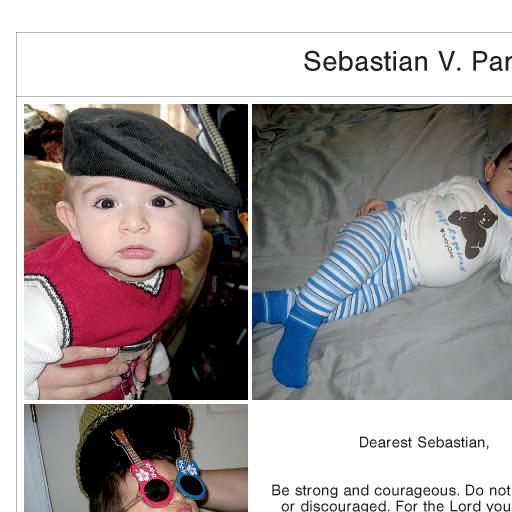Image resolution: width=512 pixels, height=512 pixels.
Task: Click the word 'Sebastian' in the title
Action: click(x=366, y=61)
